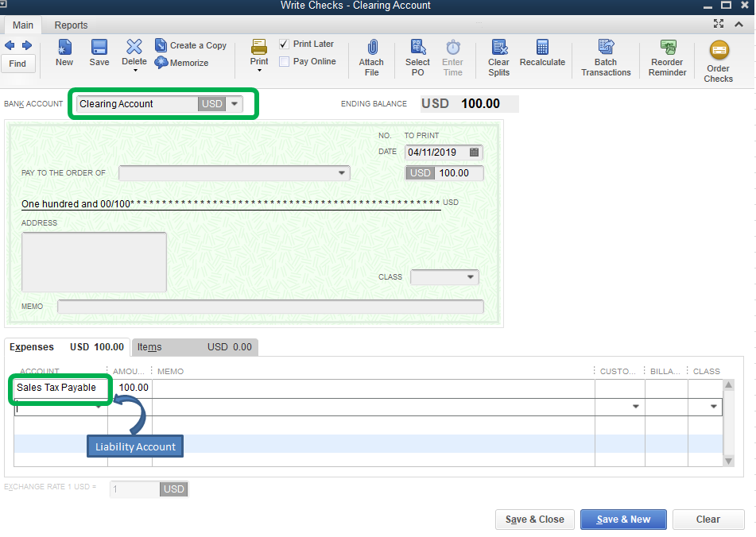This screenshot has height=537, width=756.
Task: Click the Memo column header
Action: click(171, 371)
